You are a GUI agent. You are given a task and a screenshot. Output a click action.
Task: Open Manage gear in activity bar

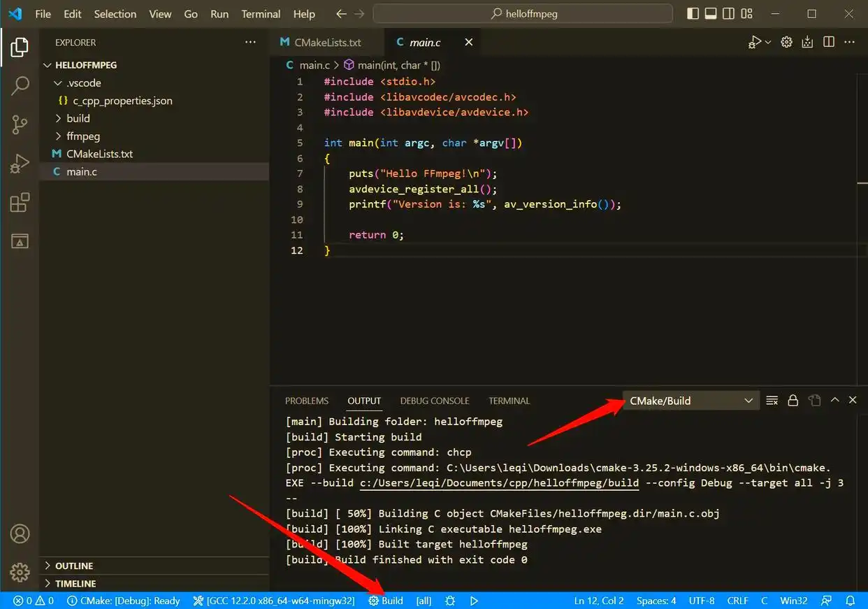(20, 572)
